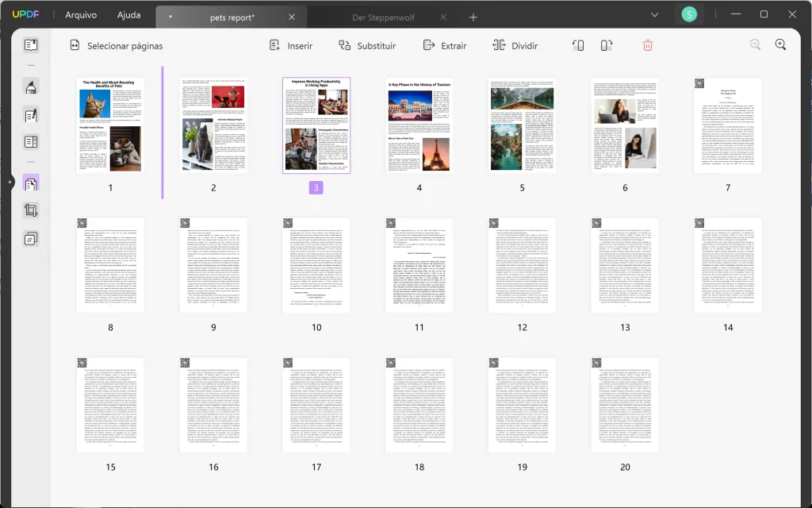Zoom in thumbnails with plus magnifier
812x508 pixels.
[x=780, y=45]
